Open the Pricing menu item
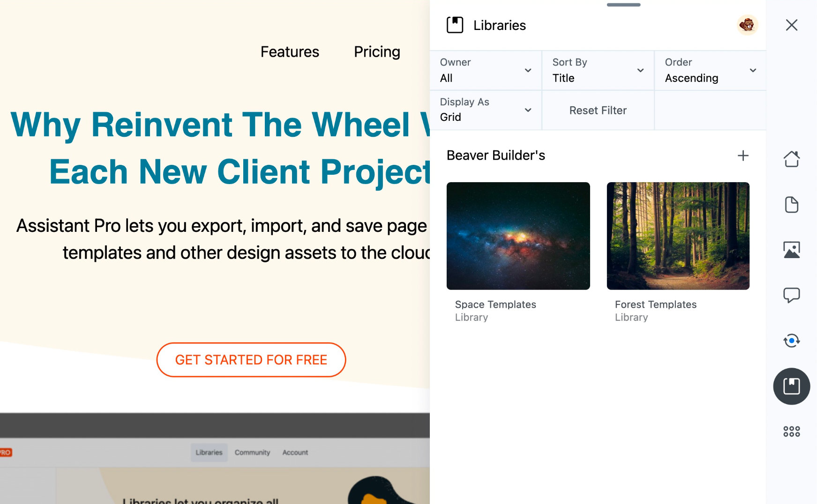Image resolution: width=817 pixels, height=504 pixels. 377,52
